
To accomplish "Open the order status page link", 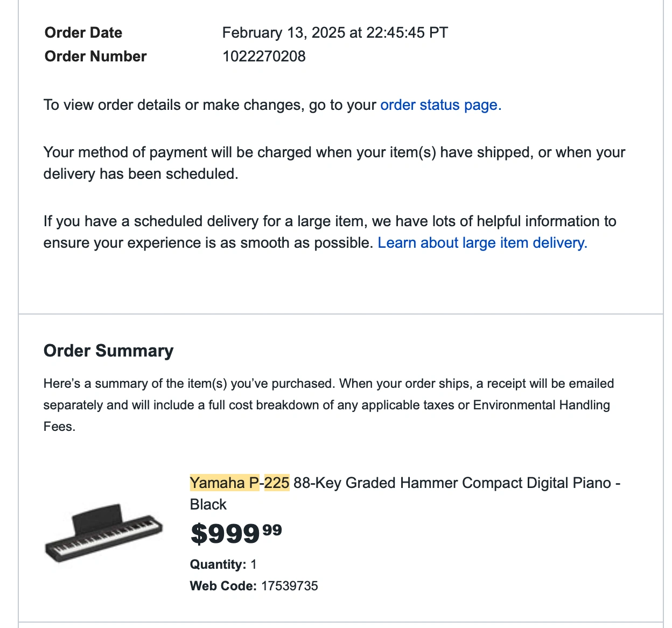I will click(x=440, y=105).
